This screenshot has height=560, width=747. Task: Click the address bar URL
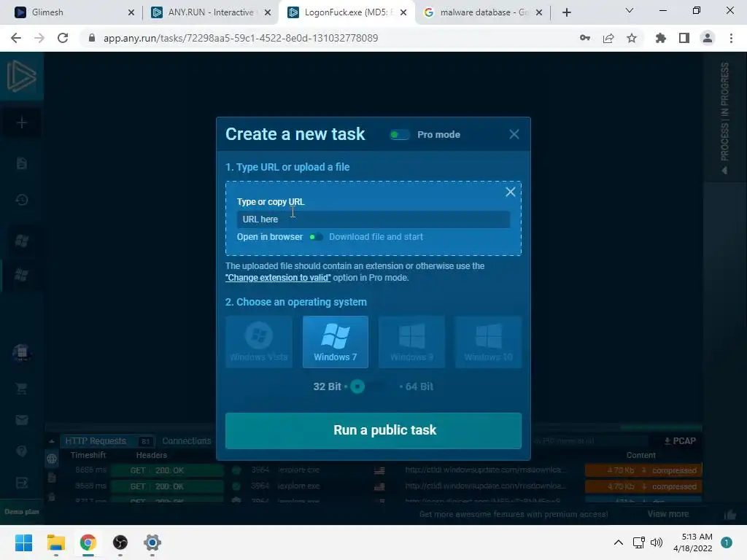tap(241, 38)
